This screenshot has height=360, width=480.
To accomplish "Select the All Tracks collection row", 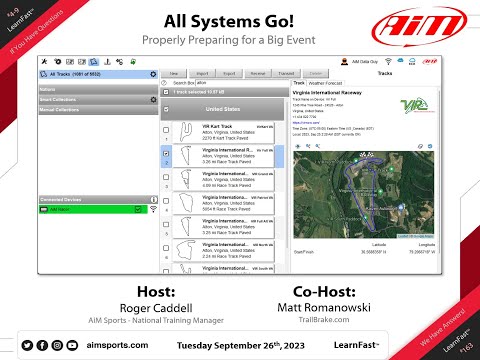I will tap(98, 74).
